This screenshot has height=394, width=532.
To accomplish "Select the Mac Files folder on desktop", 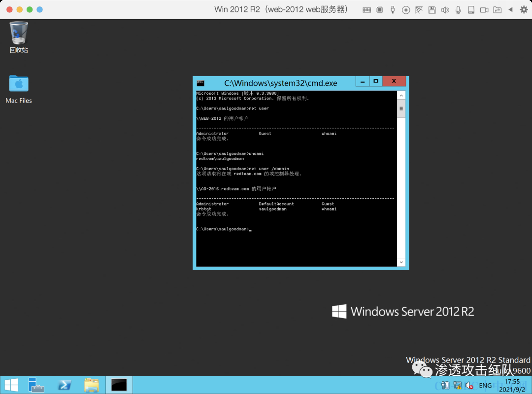I will [x=19, y=89].
